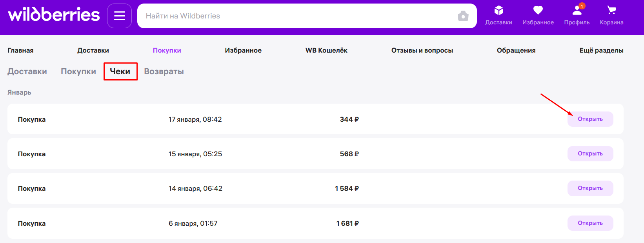Click the date 6 января, 01:57
The height and width of the screenshot is (243, 644).
(x=193, y=223)
